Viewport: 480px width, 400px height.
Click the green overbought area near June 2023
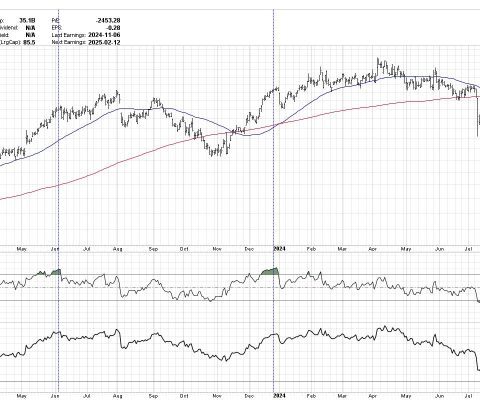coord(56,272)
